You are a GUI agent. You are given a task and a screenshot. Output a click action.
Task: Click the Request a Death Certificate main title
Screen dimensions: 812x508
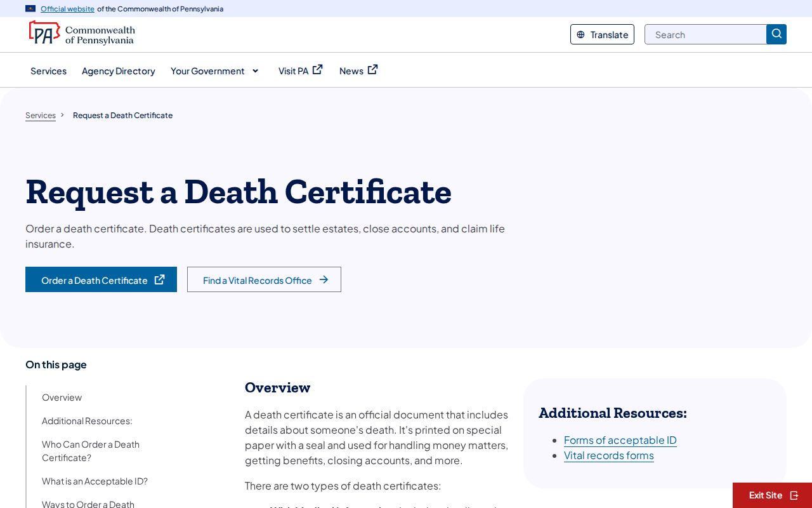[239, 192]
